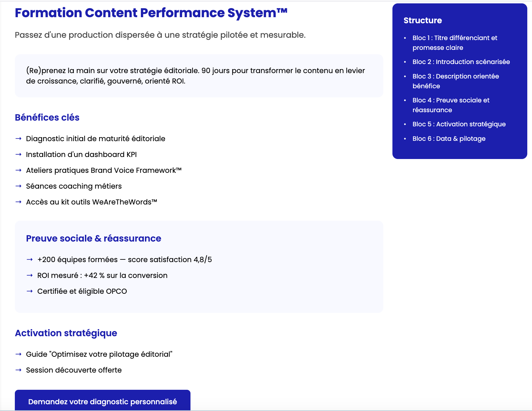Select Bloc 1 Titre différenciant item
Screen dimensions: 532x411
[454, 43]
